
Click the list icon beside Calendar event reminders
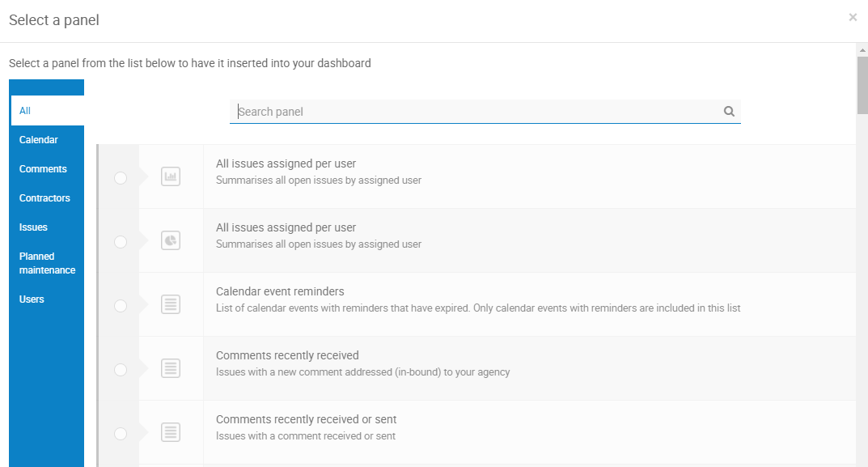(x=171, y=304)
